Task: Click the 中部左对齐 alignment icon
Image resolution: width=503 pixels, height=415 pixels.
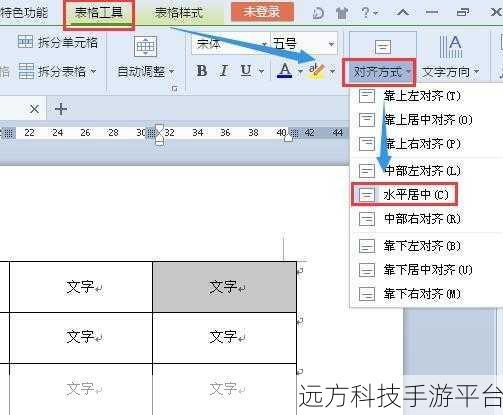Action: click(x=367, y=171)
